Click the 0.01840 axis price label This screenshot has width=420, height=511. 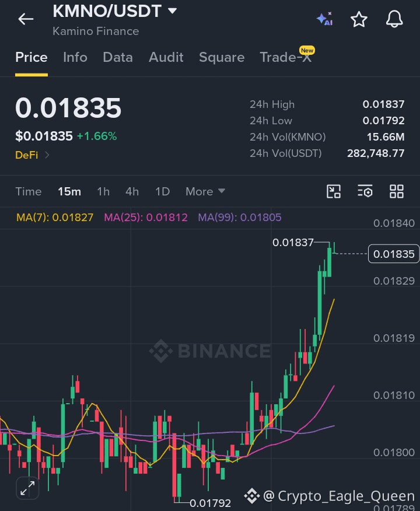pyautogui.click(x=394, y=223)
